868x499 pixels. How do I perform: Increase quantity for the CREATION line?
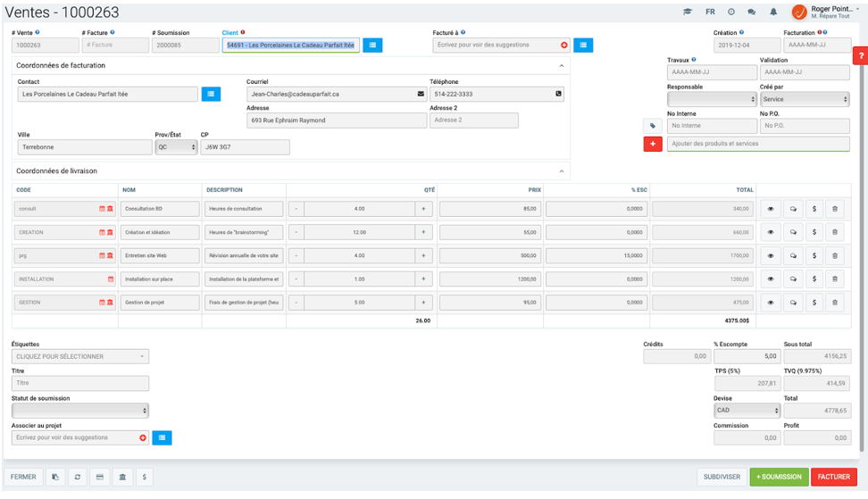pos(423,232)
